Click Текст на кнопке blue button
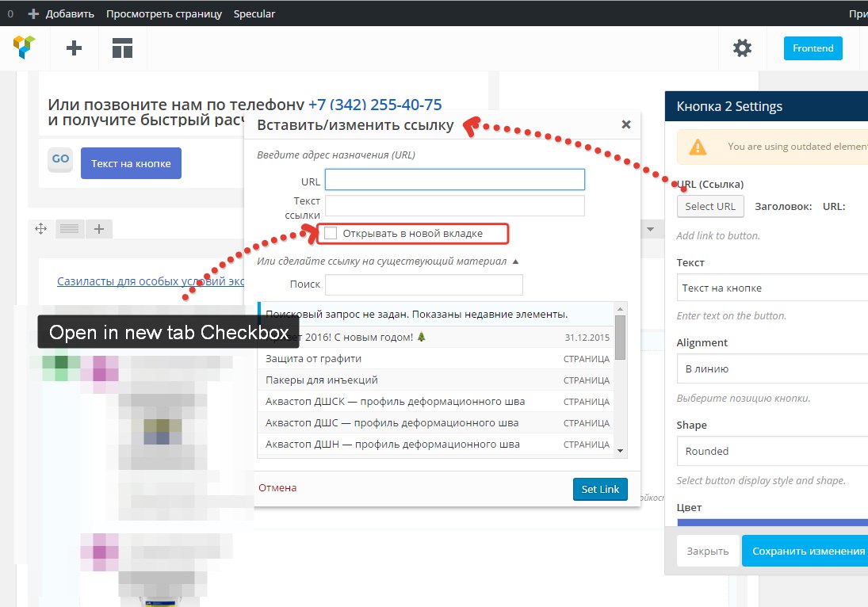Screen dimensions: 868x607 132,163
